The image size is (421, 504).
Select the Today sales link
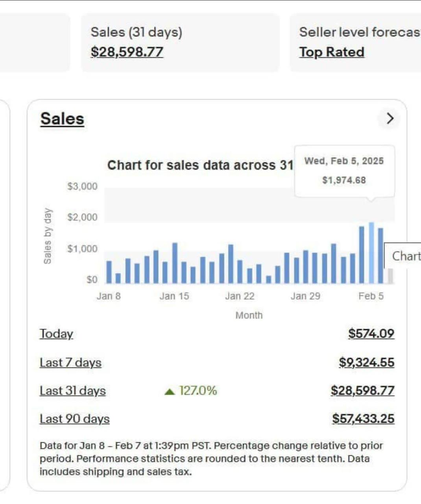(56, 334)
